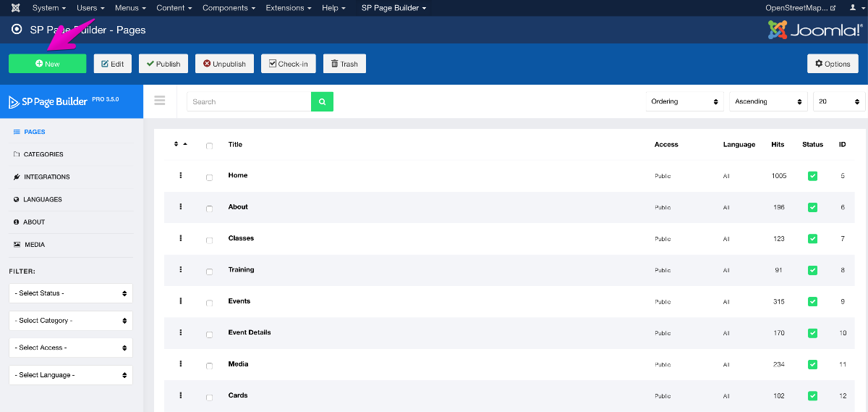Open the Options button
The width and height of the screenshot is (868, 412).
[x=833, y=64]
